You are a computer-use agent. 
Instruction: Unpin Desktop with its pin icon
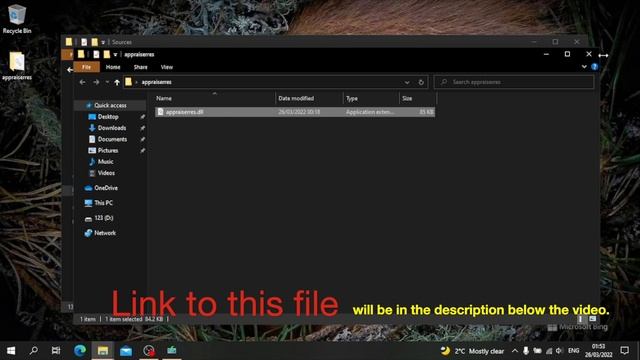(142, 117)
